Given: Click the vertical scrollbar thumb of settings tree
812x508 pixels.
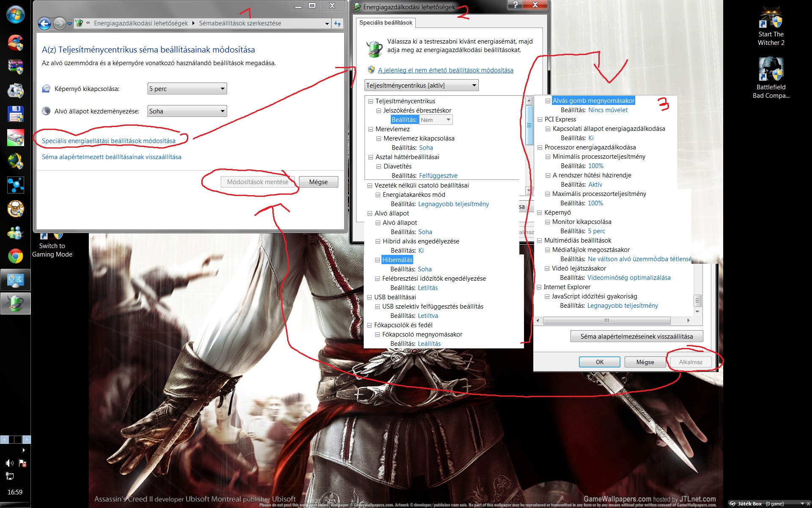Looking at the screenshot, I should [529, 125].
